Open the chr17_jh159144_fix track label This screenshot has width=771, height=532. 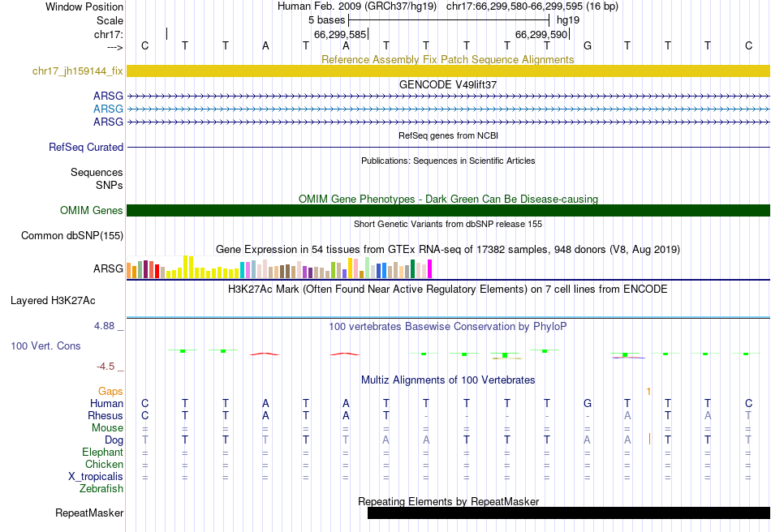coord(78,71)
